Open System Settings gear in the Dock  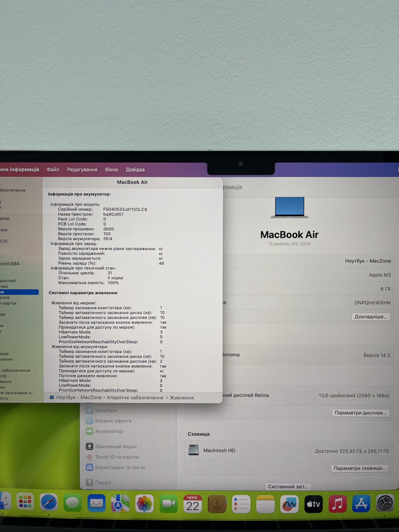[385, 503]
